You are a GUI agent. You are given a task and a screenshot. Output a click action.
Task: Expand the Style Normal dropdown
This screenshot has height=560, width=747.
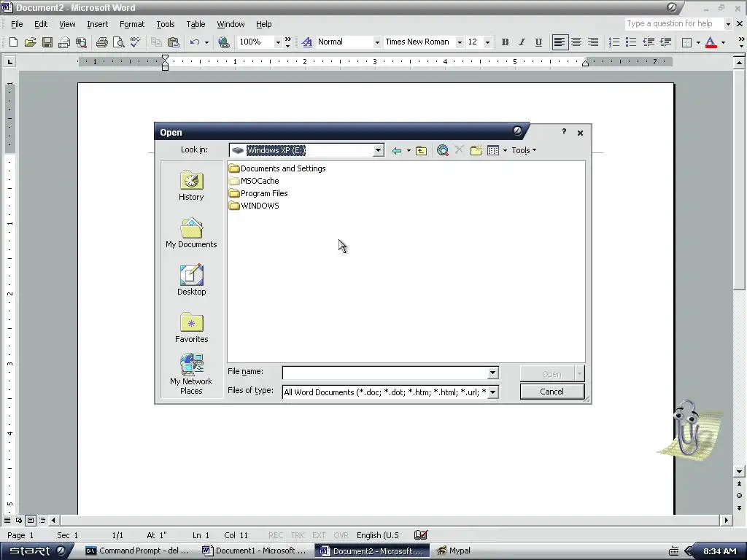pyautogui.click(x=377, y=42)
